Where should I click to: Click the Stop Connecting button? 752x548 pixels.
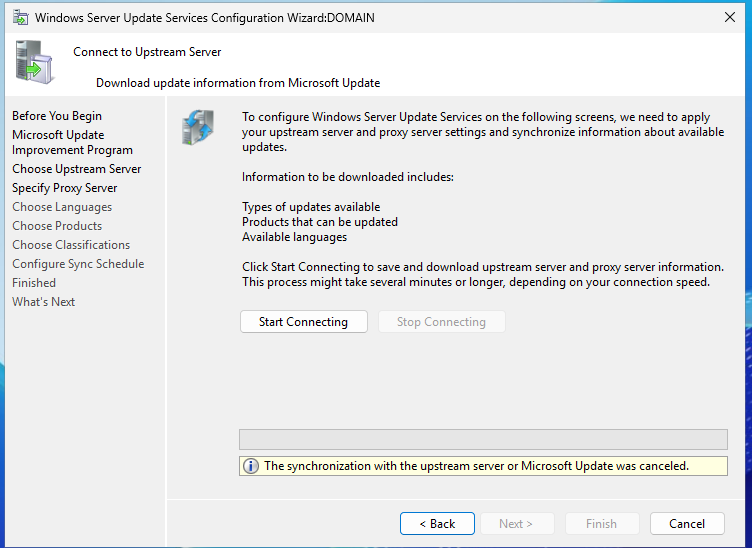(441, 322)
